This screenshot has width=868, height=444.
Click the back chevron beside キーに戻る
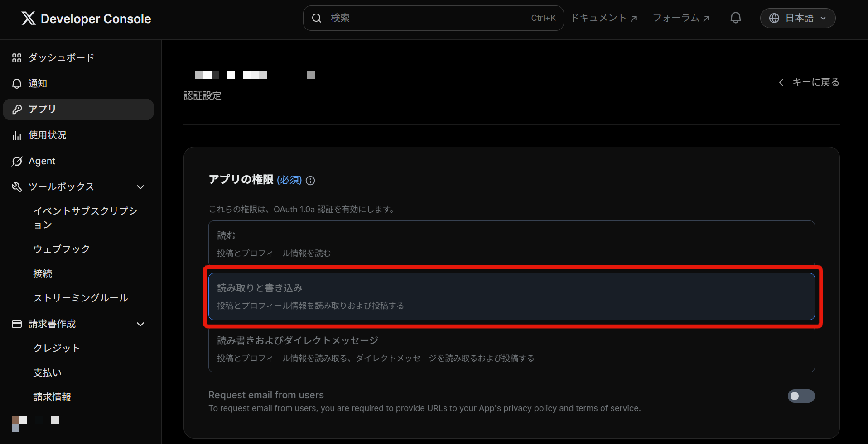[781, 82]
